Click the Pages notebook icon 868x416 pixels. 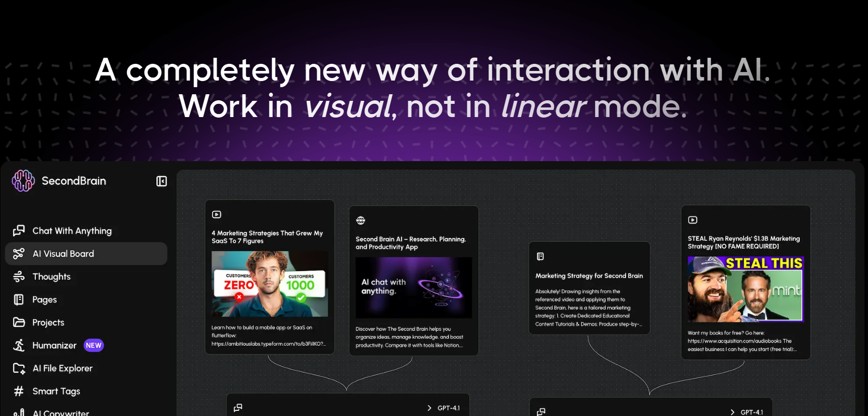coord(19,299)
